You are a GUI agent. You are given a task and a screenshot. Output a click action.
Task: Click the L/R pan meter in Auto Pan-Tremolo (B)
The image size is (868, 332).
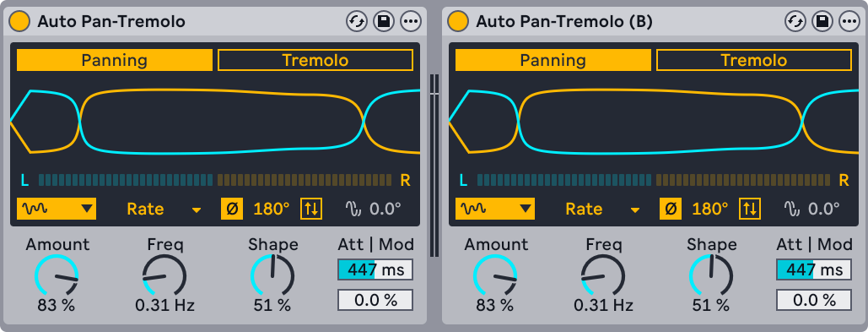point(654,180)
